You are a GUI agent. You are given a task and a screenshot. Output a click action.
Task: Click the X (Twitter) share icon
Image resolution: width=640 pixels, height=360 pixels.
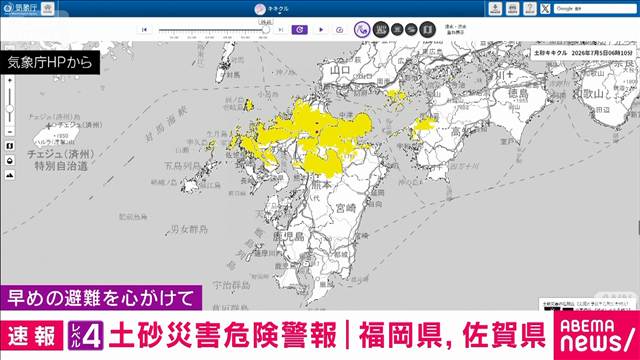[x=545, y=9]
